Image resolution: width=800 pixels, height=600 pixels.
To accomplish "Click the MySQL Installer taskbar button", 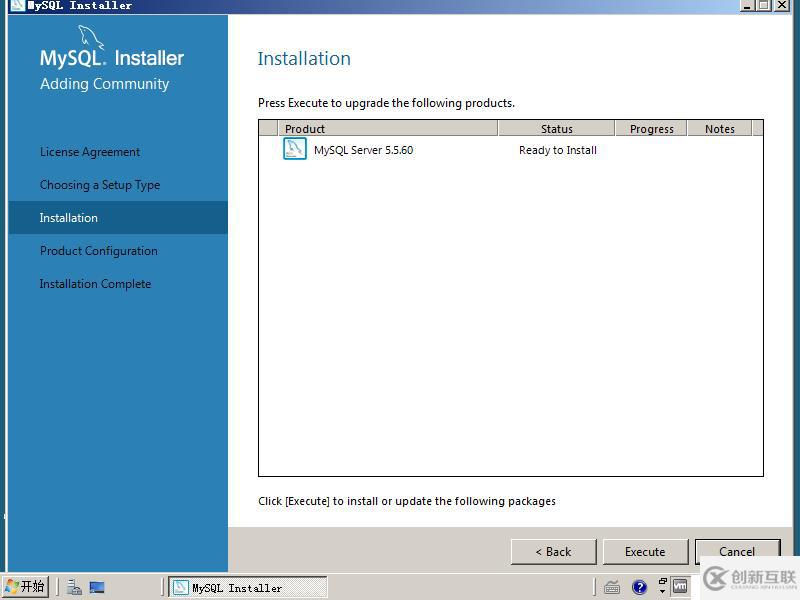I will tap(248, 587).
